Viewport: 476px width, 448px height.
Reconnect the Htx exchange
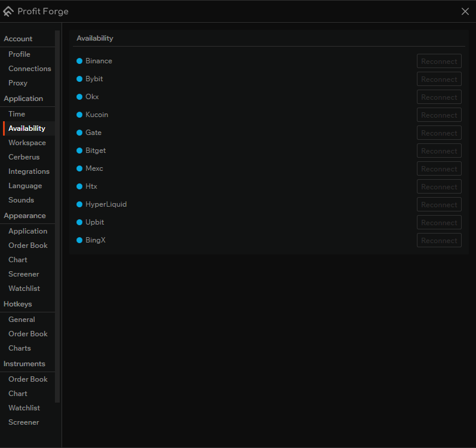click(x=439, y=186)
